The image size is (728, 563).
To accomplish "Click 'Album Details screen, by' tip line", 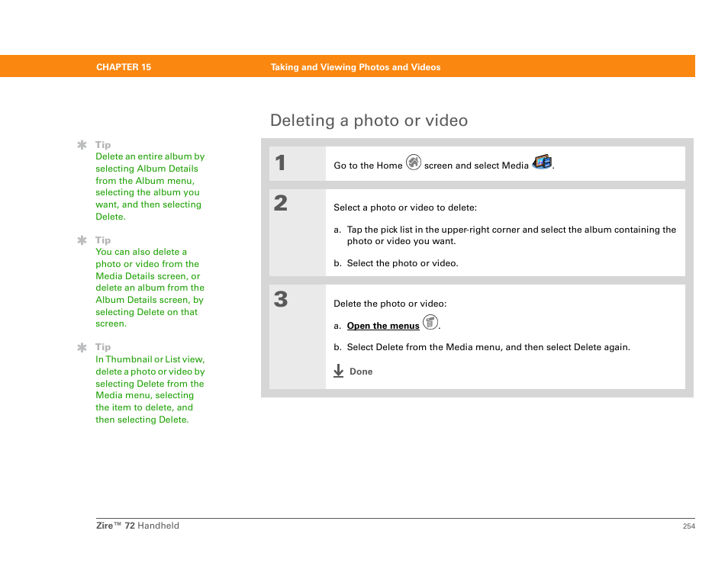I will pyautogui.click(x=150, y=300).
